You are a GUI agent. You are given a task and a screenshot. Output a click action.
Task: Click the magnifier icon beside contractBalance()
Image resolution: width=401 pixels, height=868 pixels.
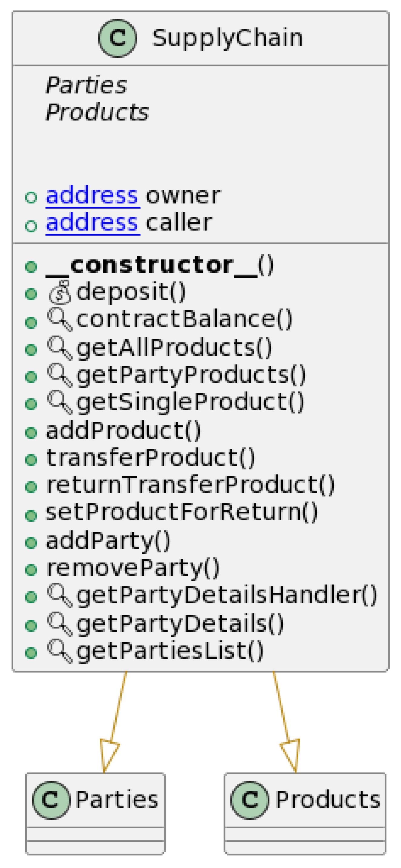60,320
